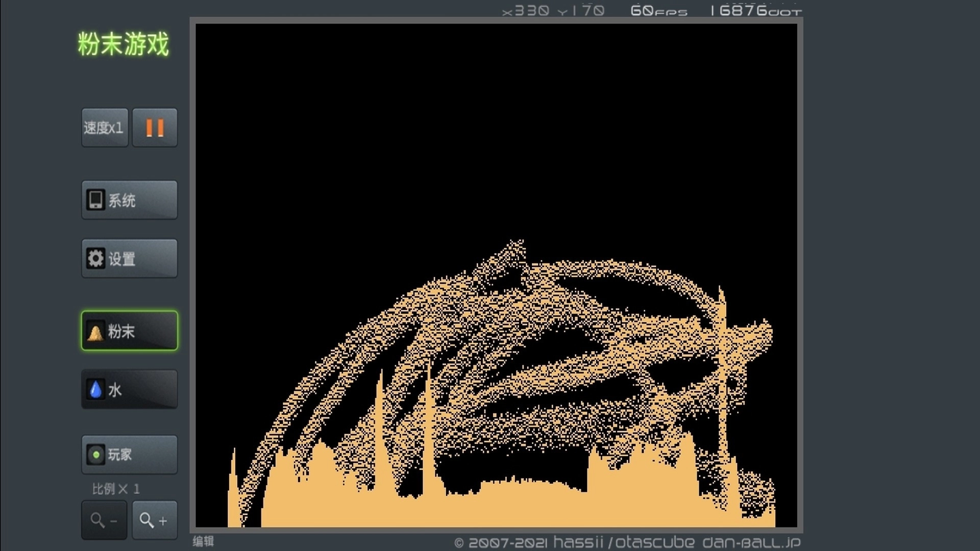Click the 比例×1 scale label
The height and width of the screenshot is (551, 980).
(x=116, y=489)
